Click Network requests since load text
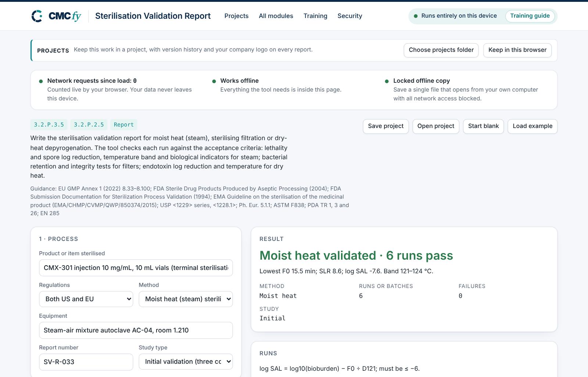This screenshot has height=377, width=588. click(92, 81)
